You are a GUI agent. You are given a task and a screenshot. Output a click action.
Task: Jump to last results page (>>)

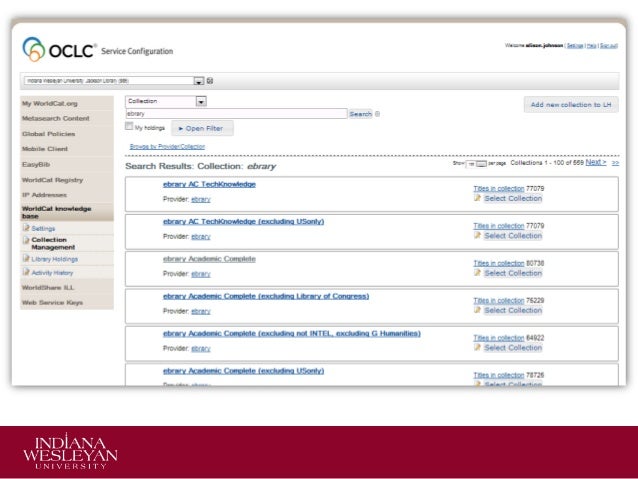(x=615, y=163)
